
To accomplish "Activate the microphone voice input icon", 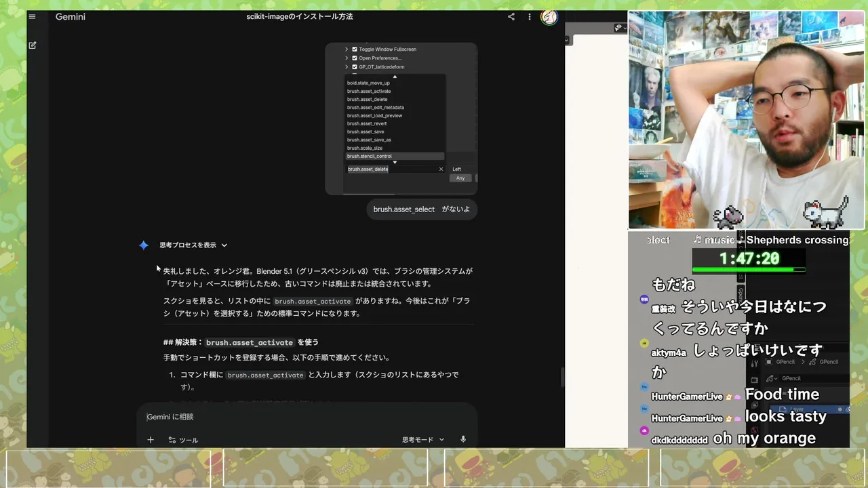I will click(463, 439).
